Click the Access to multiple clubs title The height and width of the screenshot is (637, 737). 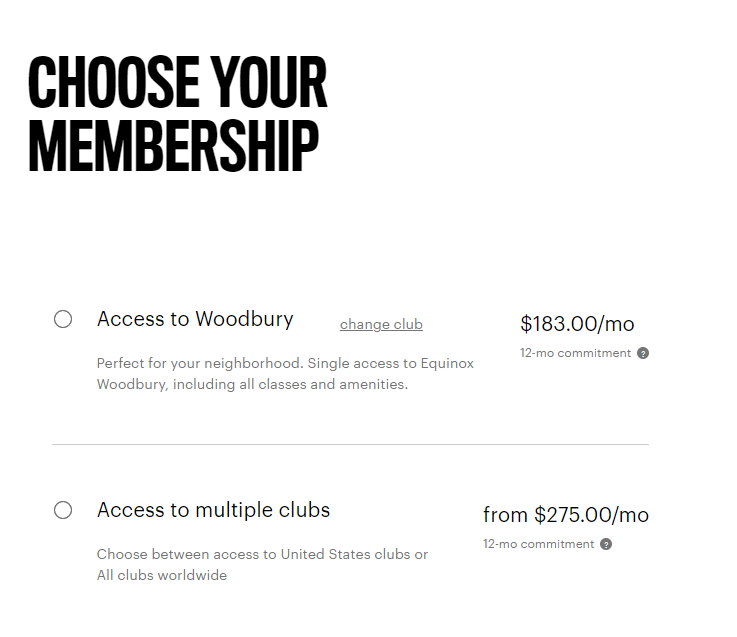click(213, 510)
